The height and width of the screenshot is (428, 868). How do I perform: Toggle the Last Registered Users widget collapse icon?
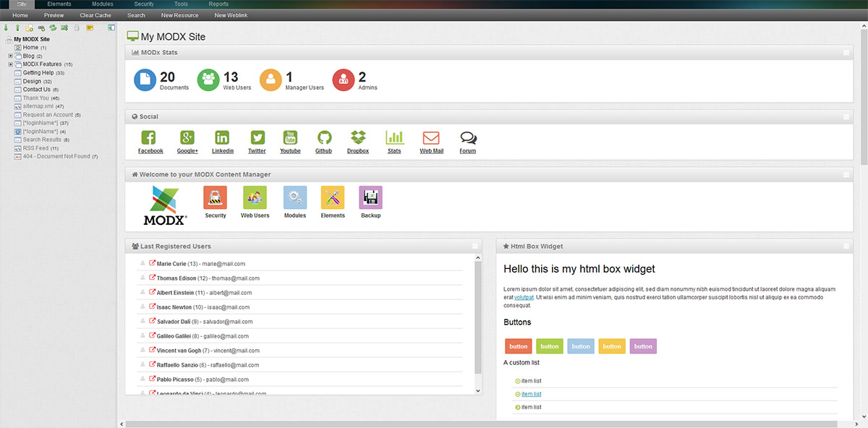(475, 247)
